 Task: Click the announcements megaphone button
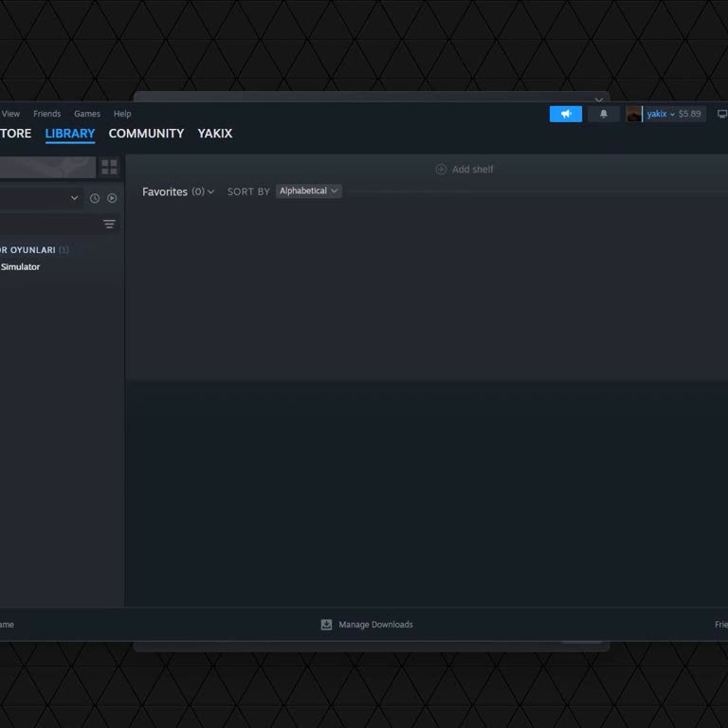click(x=566, y=114)
